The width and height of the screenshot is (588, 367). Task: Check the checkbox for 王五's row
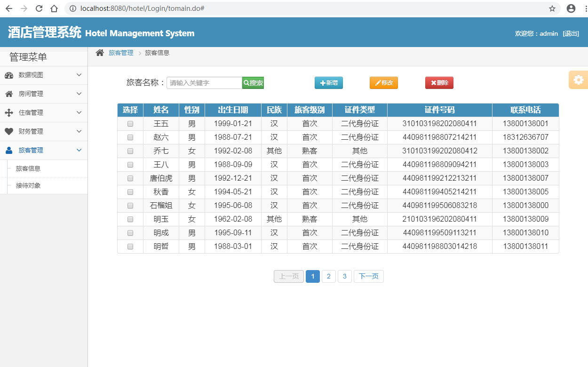[130, 123]
